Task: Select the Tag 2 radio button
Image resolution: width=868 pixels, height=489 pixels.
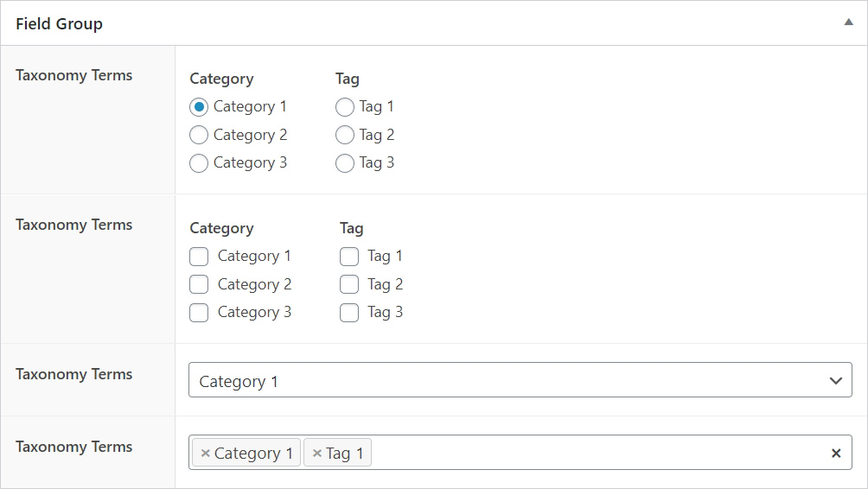Action: click(345, 135)
